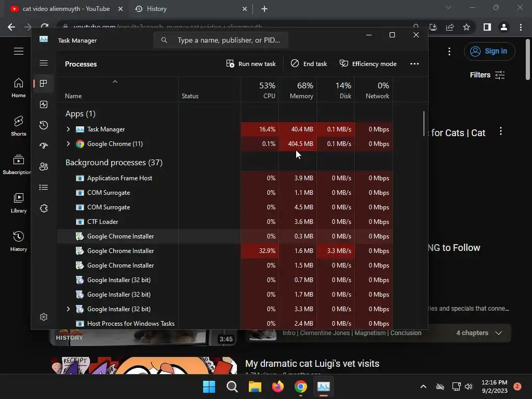This screenshot has width=532, height=399.
Task: Open YouTube History in sidebar
Action: [x=19, y=242]
